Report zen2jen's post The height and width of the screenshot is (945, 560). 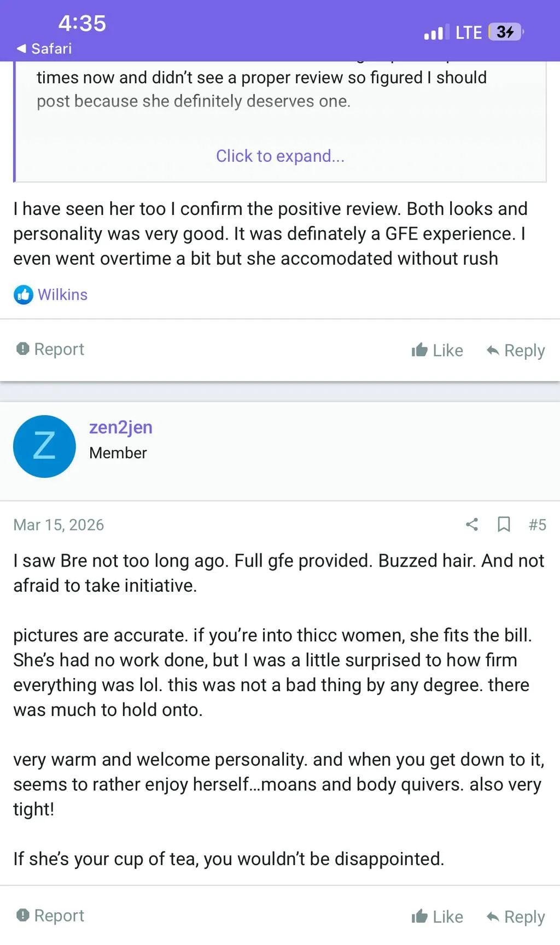(51, 915)
